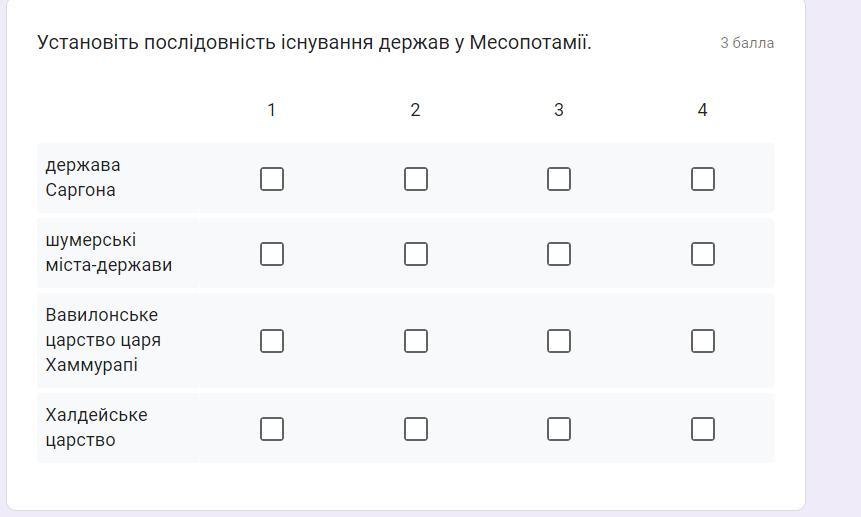Click the '3 бала' points label

coord(746,43)
